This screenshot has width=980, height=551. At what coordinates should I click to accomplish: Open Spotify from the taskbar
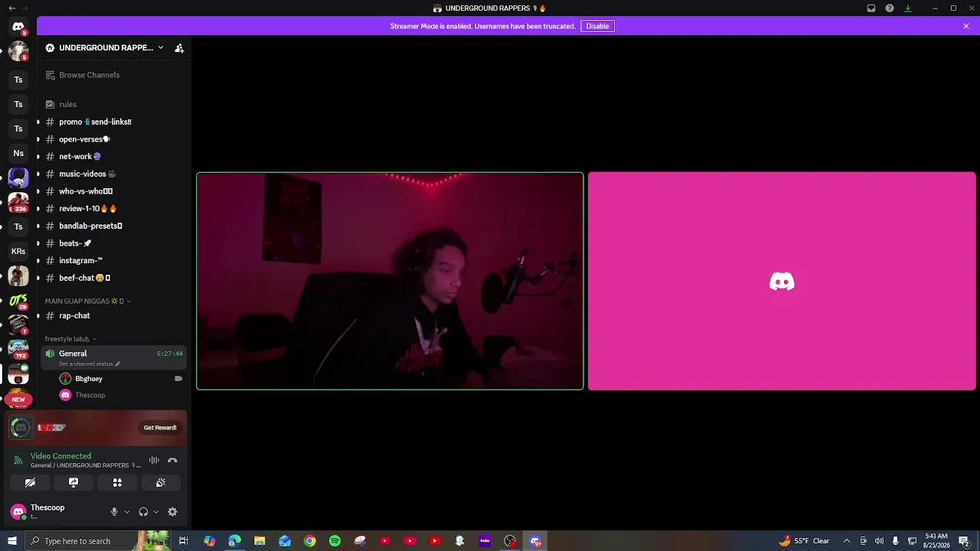[x=335, y=541]
